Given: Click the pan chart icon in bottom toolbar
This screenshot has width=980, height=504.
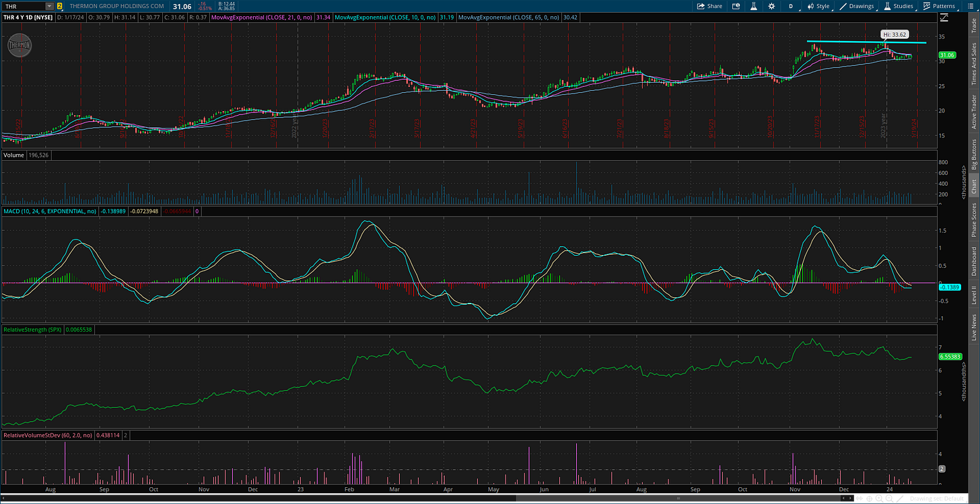Looking at the screenshot, I should (x=859, y=498).
